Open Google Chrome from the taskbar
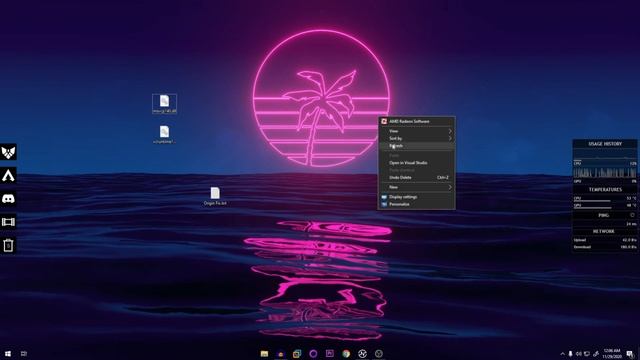Image resolution: width=640 pixels, height=360 pixels. point(346,353)
